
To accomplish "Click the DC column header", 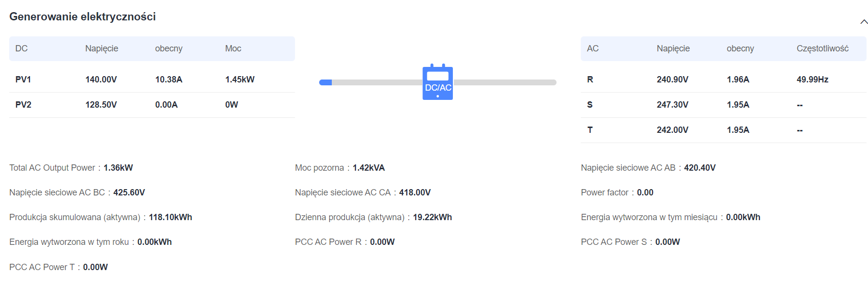I will tap(21, 48).
